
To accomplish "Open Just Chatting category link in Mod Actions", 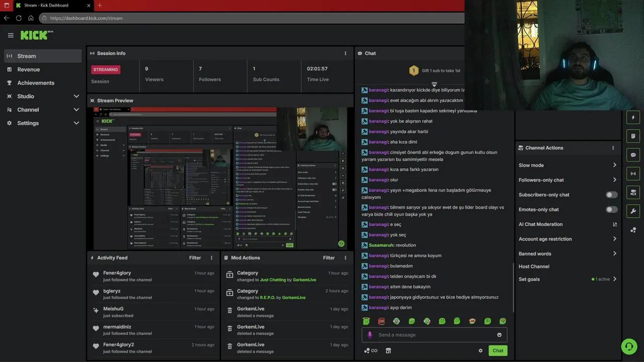I will point(273,280).
